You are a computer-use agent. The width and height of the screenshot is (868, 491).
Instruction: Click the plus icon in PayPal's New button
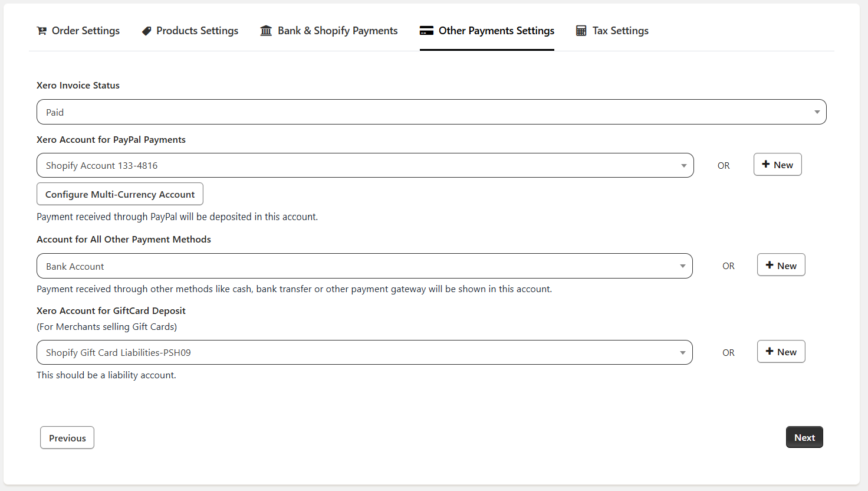coord(765,165)
